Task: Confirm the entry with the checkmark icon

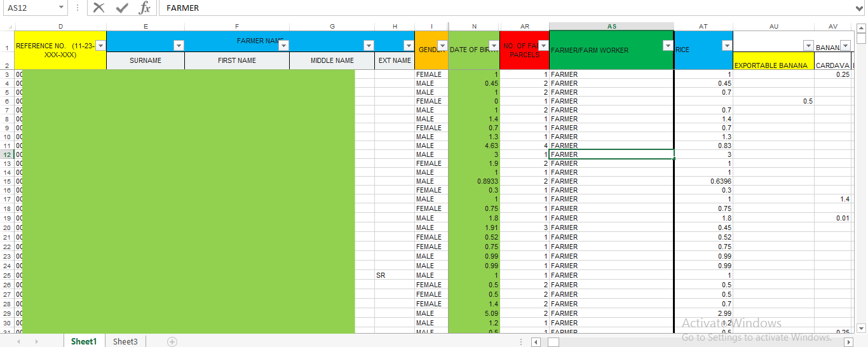Action: [122, 8]
